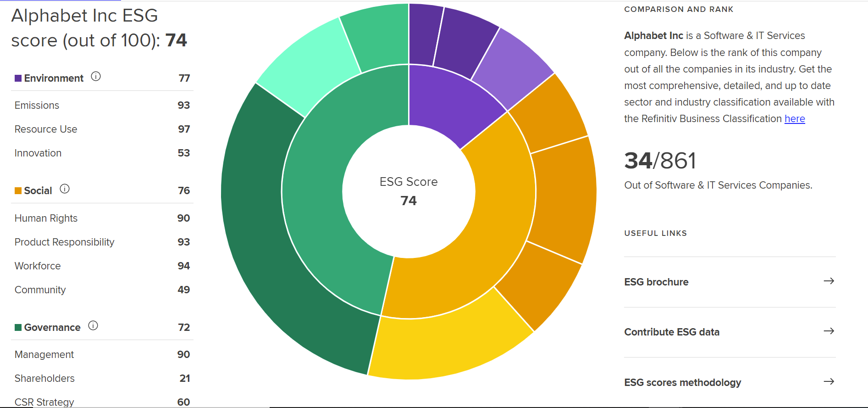
Task: Click the orange Social legend square
Action: coord(18,191)
